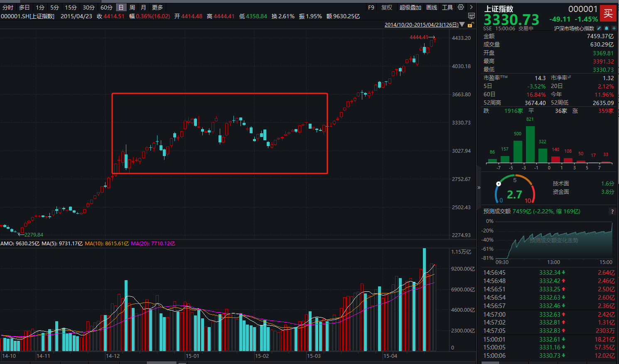Click the 成交量 value 630.29亿

(602, 44)
